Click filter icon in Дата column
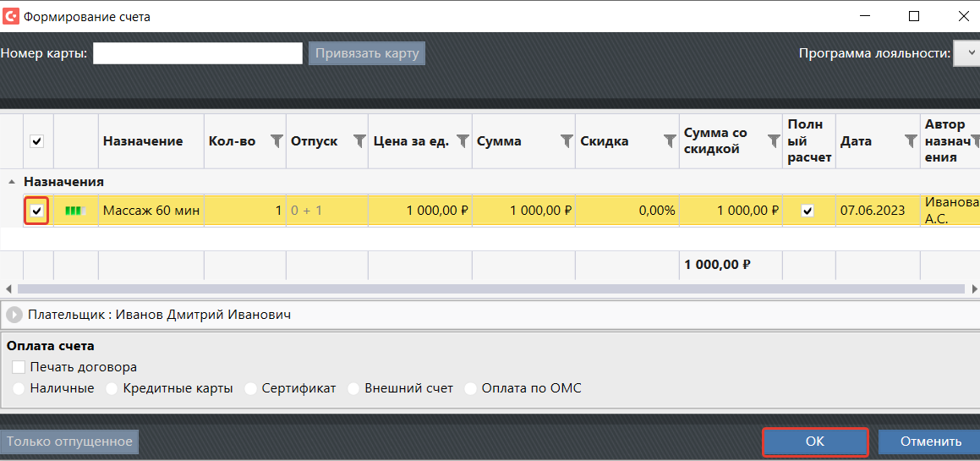The width and height of the screenshot is (980, 461). pos(910,141)
